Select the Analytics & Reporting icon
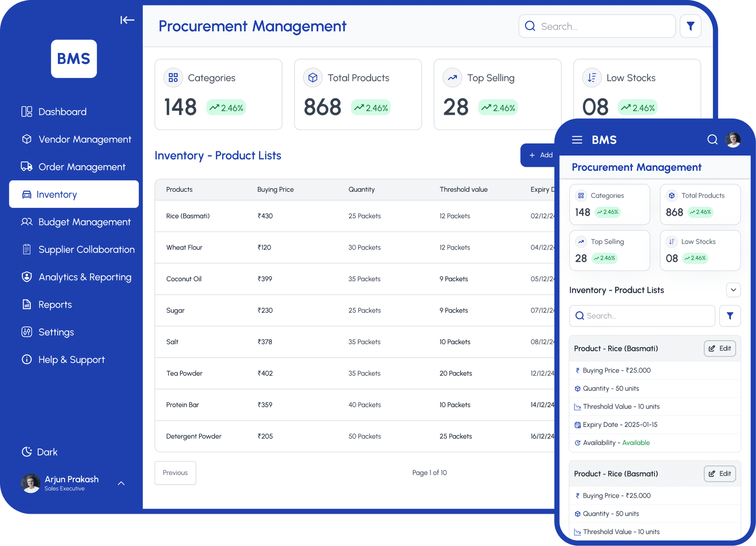This screenshot has width=756, height=546. tap(26, 277)
